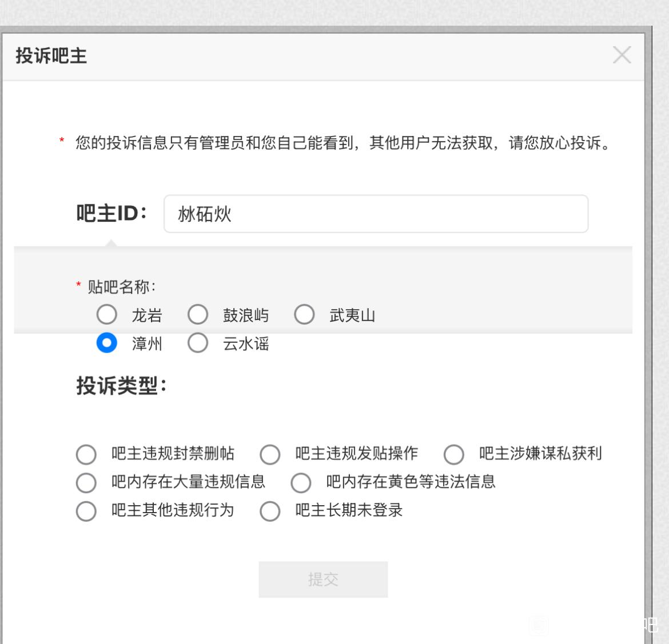The image size is (669, 644).
Task: Click the 投诉吧主 dialog title
Action: coord(51,56)
